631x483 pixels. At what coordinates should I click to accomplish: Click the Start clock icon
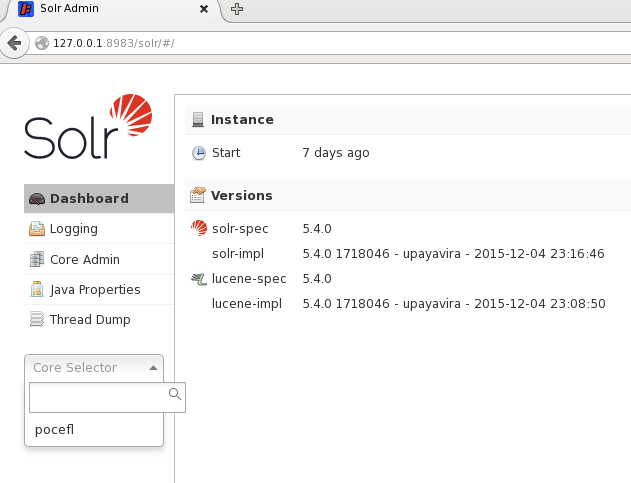point(199,153)
